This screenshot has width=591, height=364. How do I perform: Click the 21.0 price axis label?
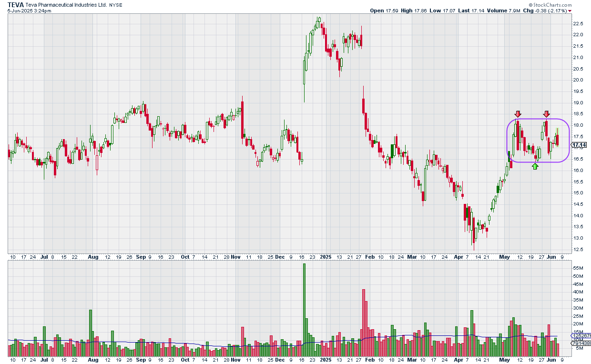(x=578, y=58)
